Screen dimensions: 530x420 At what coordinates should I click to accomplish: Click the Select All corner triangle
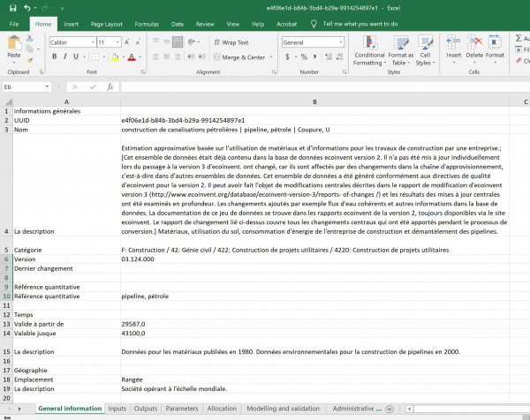pos(7,101)
